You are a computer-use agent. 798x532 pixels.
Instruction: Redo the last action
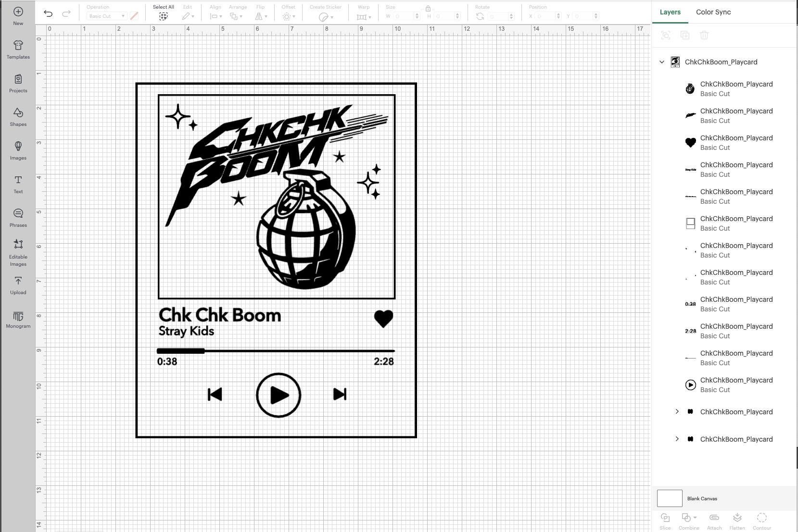(66, 13)
